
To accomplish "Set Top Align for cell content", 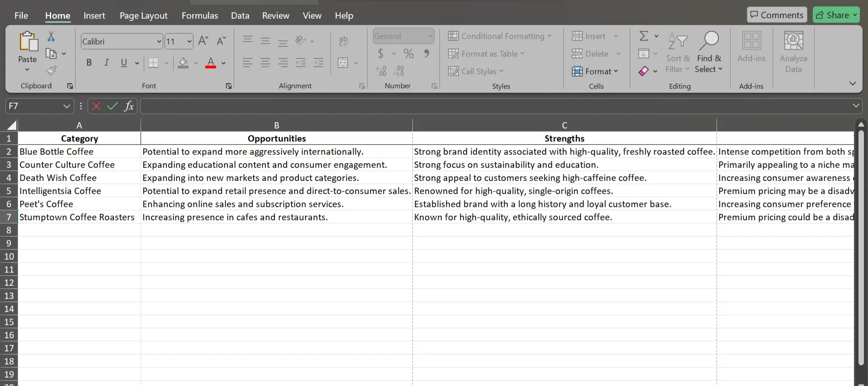I will tap(248, 40).
